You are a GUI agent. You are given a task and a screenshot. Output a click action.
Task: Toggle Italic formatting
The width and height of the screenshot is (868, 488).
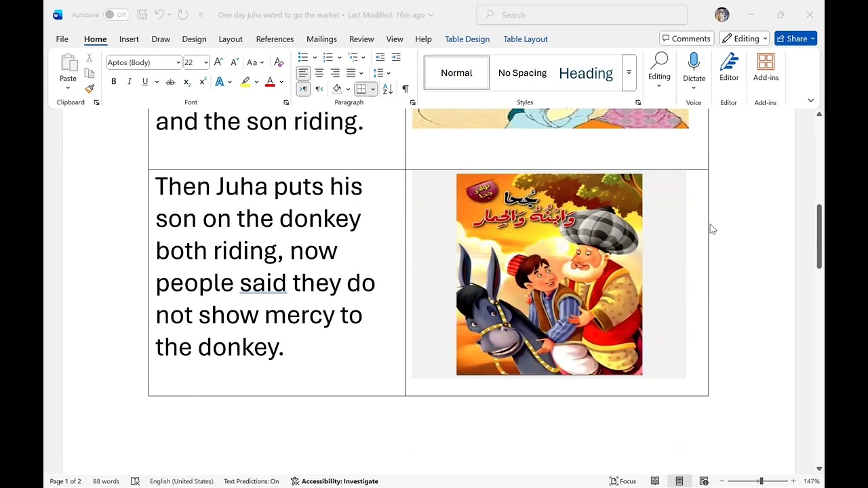(x=129, y=82)
